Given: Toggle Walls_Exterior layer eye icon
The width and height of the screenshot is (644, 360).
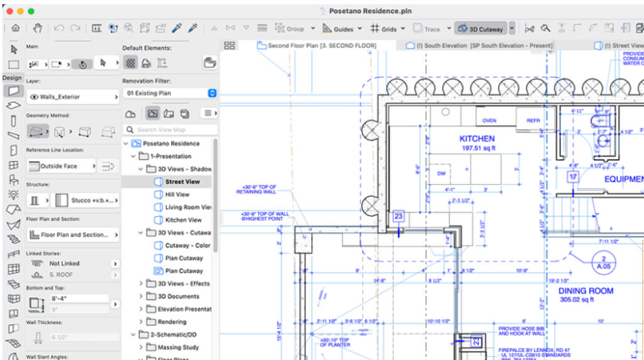Looking at the screenshot, I should (x=34, y=97).
